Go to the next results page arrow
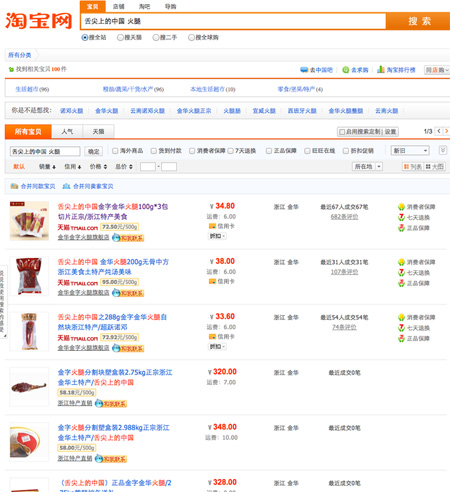The image size is (450, 492). click(x=446, y=131)
